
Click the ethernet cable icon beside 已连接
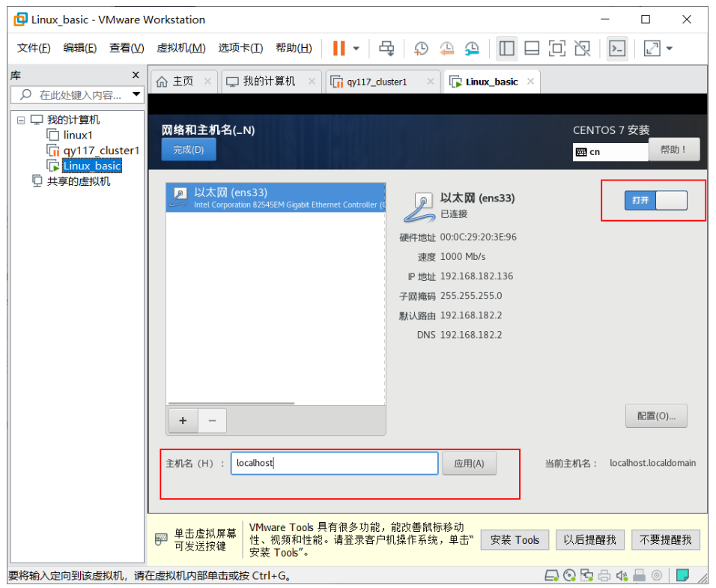(419, 206)
